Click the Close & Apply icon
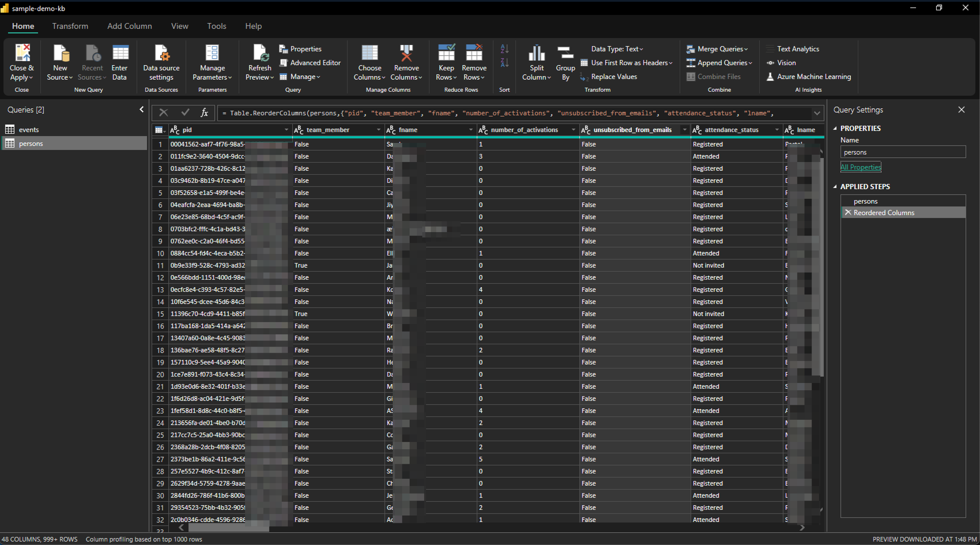 22,53
